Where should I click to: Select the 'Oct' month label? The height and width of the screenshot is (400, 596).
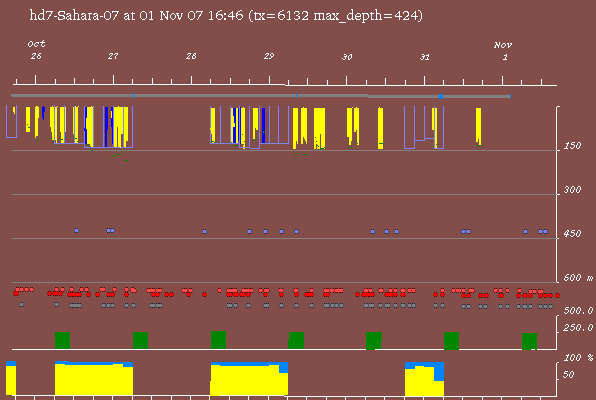click(x=36, y=44)
